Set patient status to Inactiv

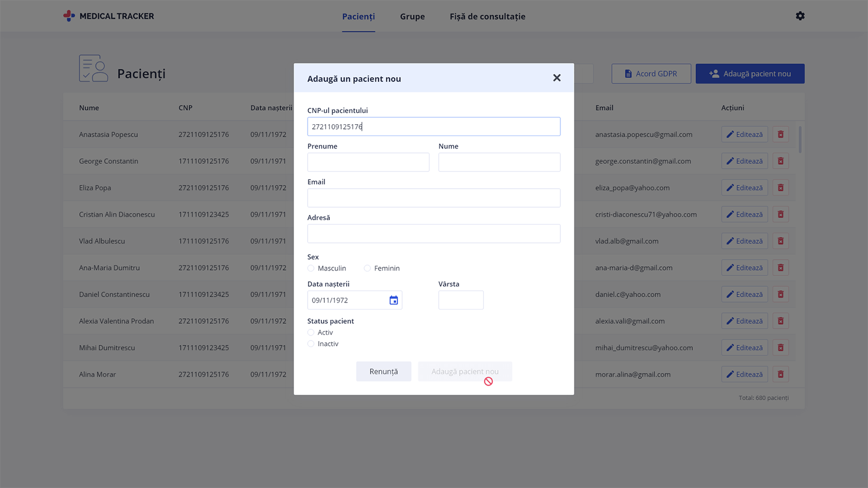311,344
